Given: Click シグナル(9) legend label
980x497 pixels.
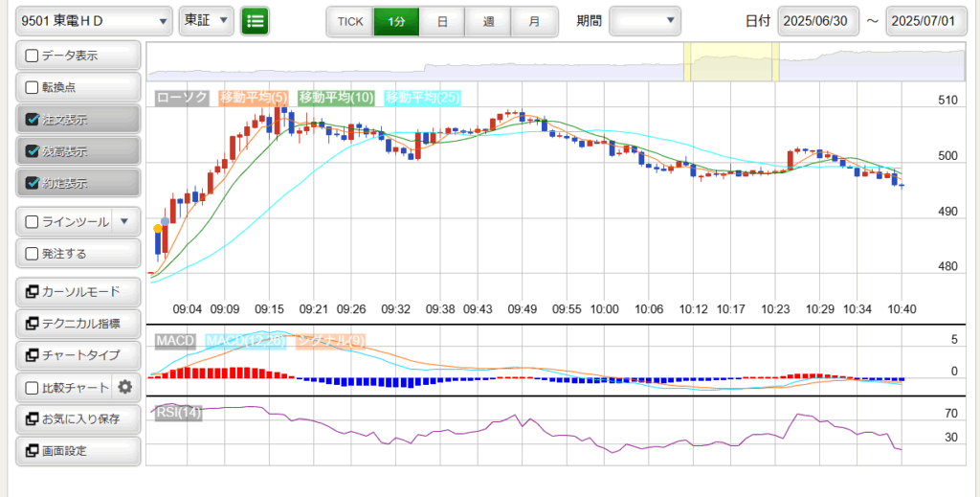Looking at the screenshot, I should click(330, 341).
